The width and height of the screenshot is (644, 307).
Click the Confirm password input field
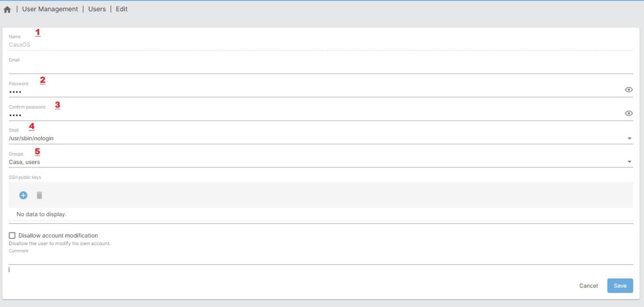point(201,115)
